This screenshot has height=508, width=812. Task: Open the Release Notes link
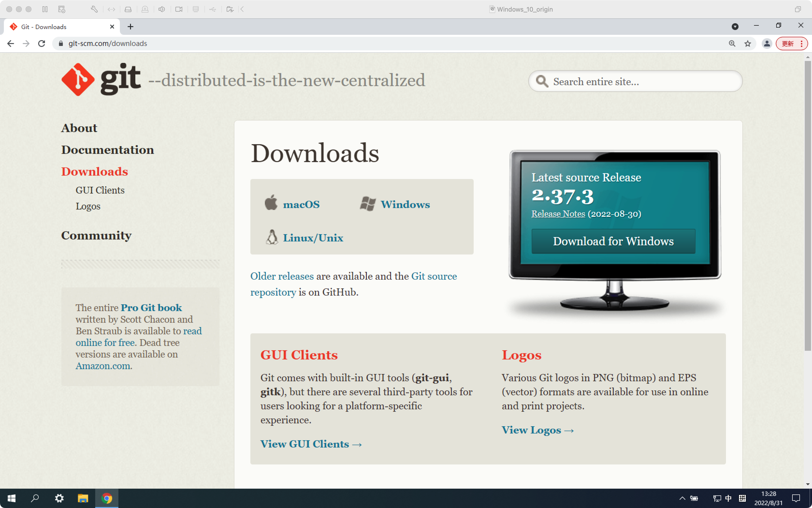[558, 214]
